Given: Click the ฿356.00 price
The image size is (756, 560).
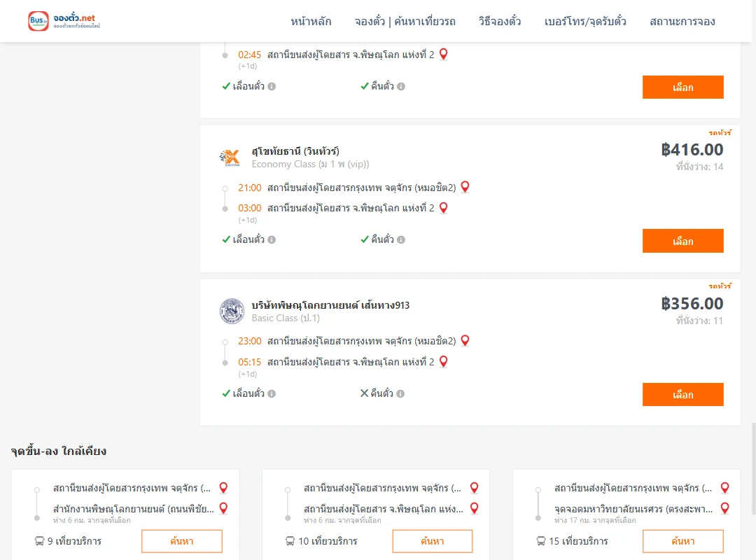Looking at the screenshot, I should (x=692, y=303).
